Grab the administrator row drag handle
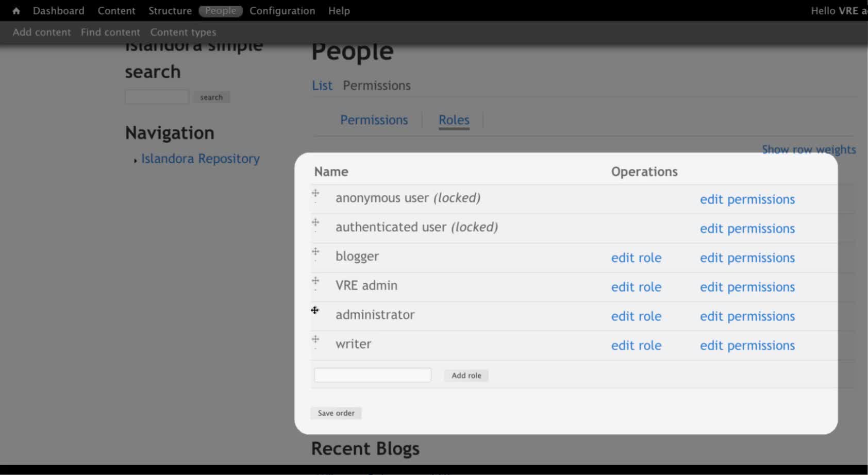 coord(314,310)
